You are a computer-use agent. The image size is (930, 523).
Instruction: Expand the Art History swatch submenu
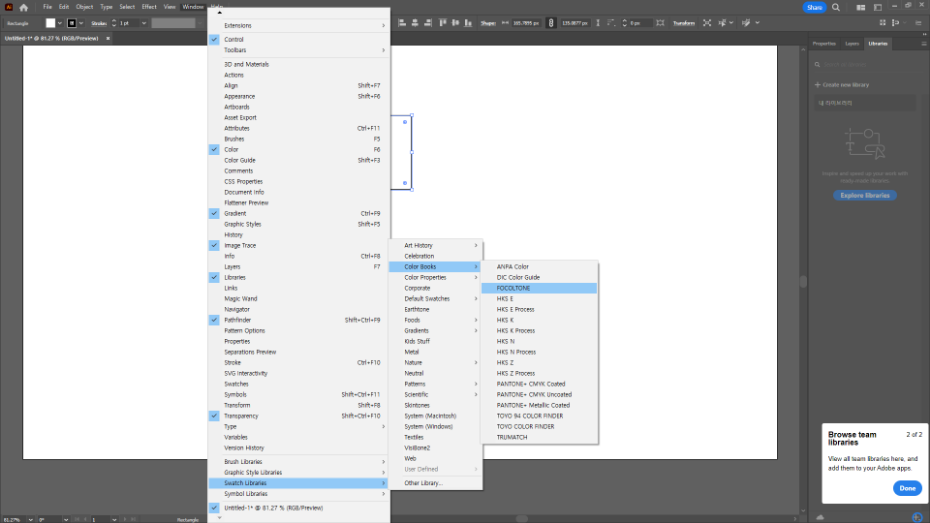coord(435,245)
